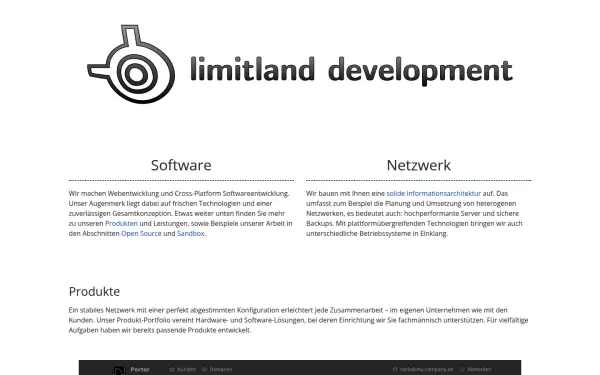Open the Sandbox link

pos(191,233)
